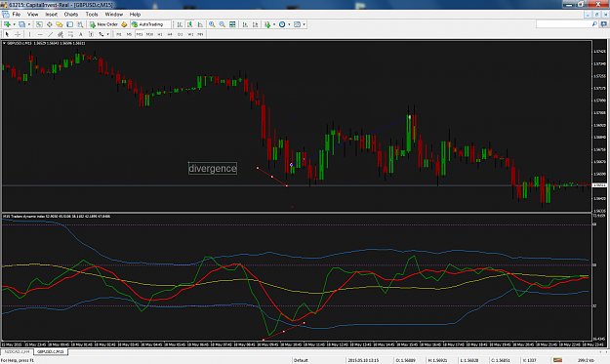Image resolution: width=610 pixels, height=364 pixels.
Task: Select the Horizontal Line drawing tool
Action: pos(40,34)
